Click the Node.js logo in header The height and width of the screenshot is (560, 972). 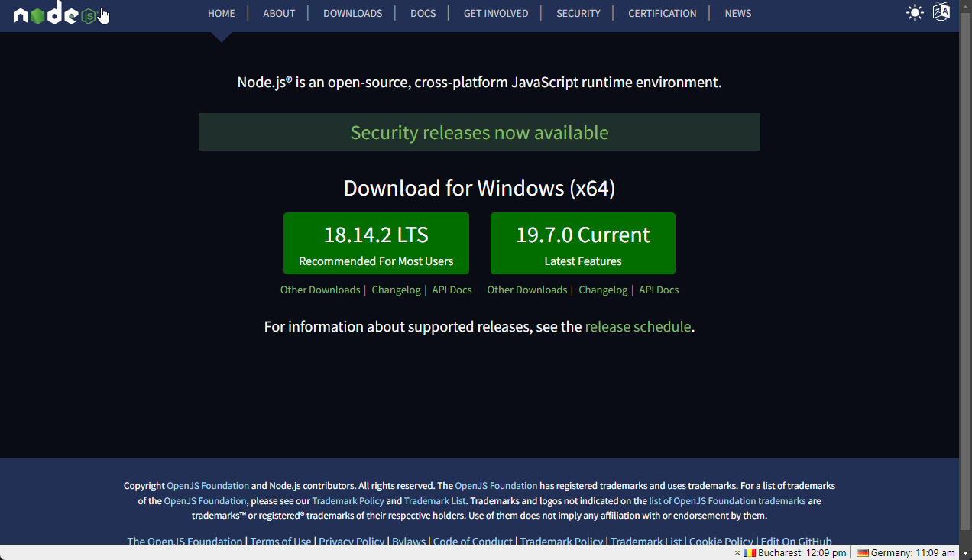[x=55, y=14]
